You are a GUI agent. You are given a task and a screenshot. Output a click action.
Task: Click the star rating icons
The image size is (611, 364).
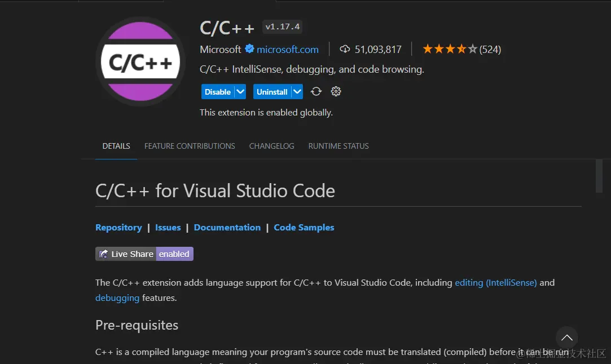450,49
